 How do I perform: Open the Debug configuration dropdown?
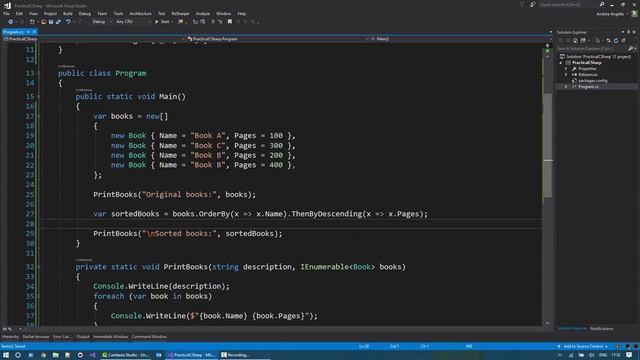click(x=102, y=22)
